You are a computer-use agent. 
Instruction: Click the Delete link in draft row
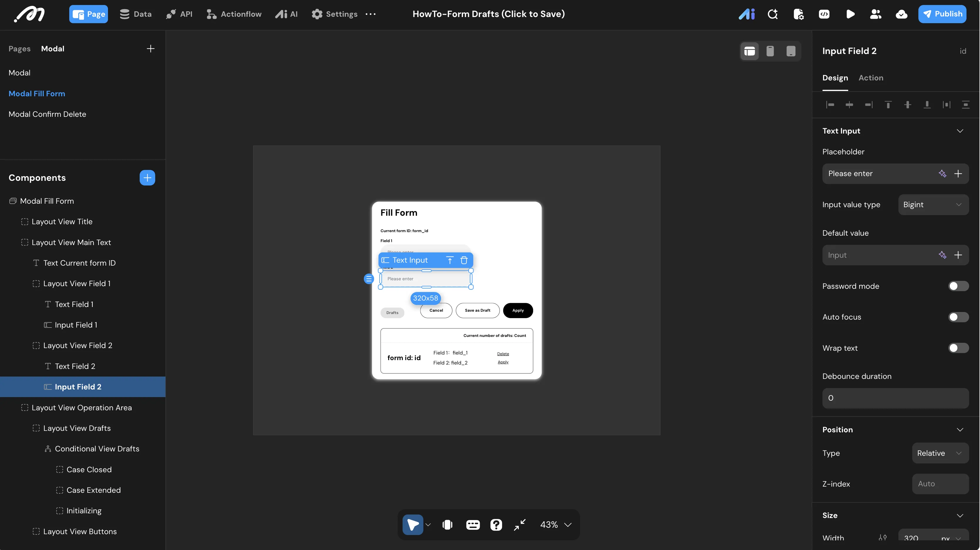[503, 354]
